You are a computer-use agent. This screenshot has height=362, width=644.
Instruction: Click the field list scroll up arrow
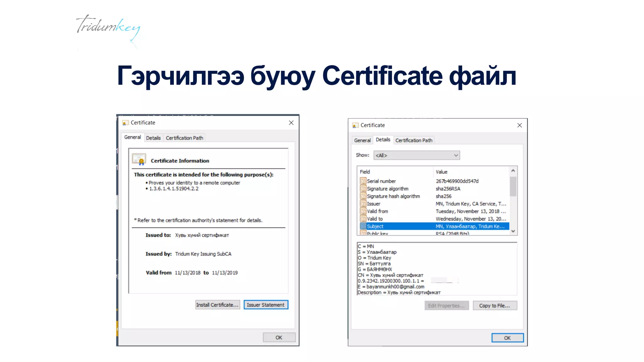pyautogui.click(x=513, y=171)
